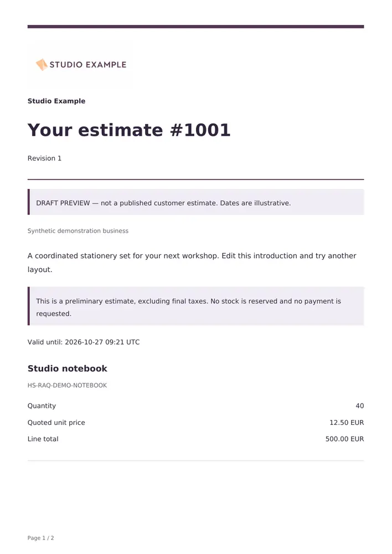
Task: Click the STUDIO EXAMPLE logo wordmark
Action: (88, 65)
